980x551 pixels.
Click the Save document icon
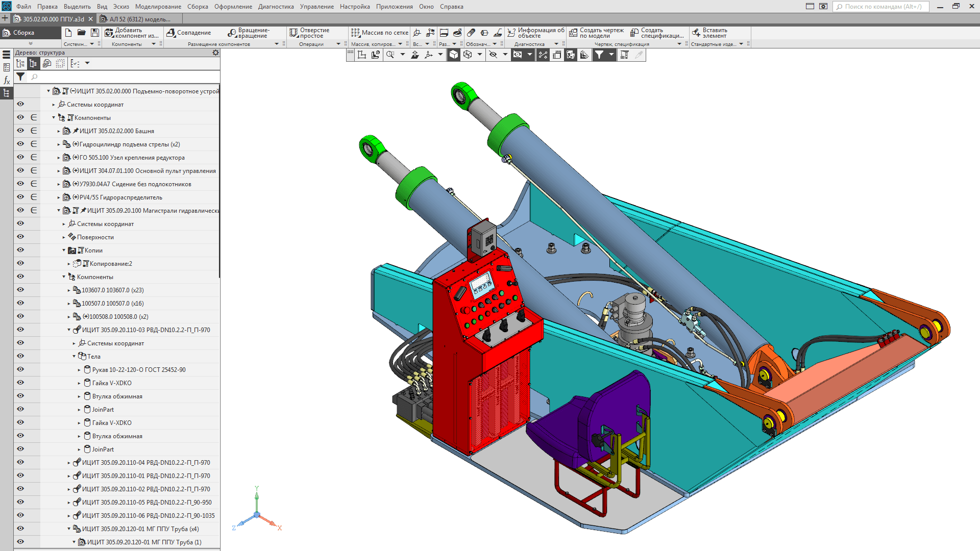95,33
